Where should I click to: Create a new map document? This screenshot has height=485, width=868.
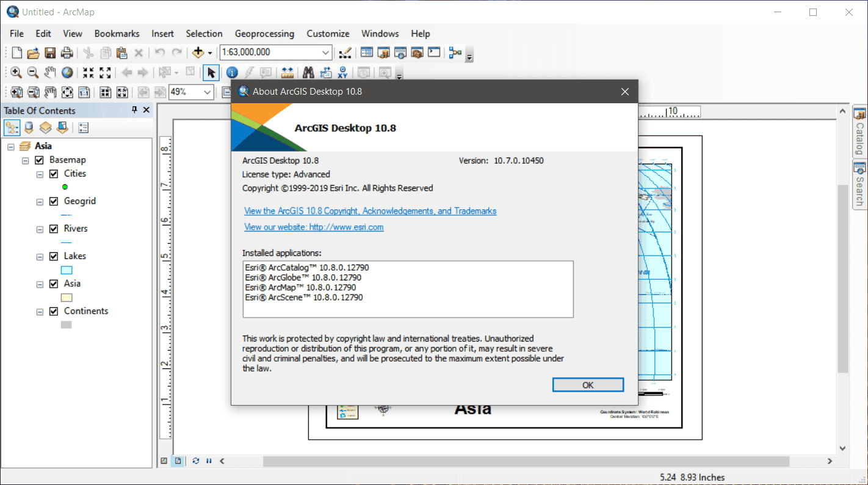click(16, 53)
